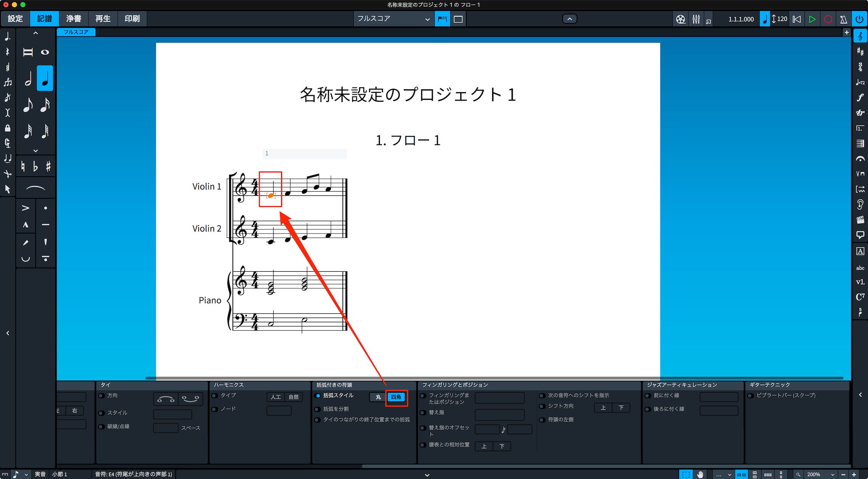Select the slur tool
868x479 pixels.
(x=35, y=188)
